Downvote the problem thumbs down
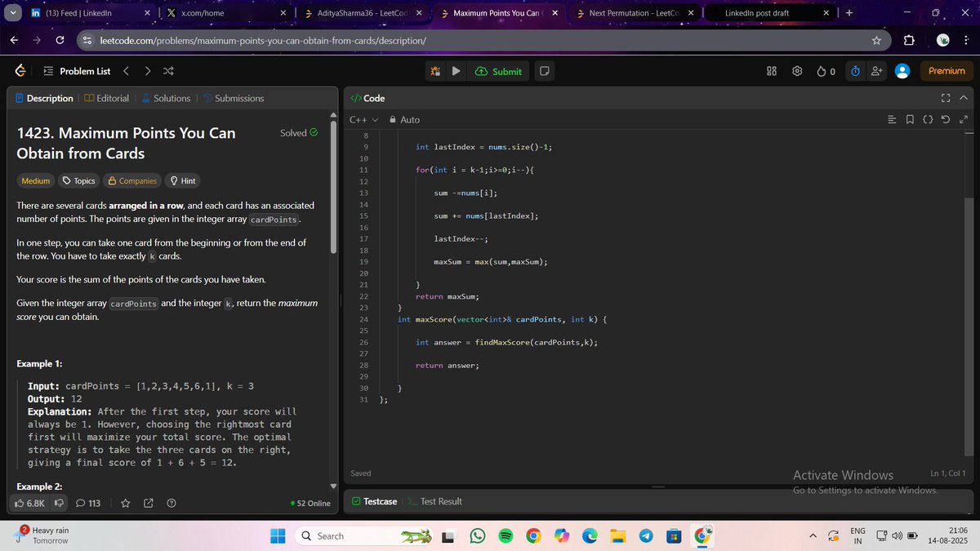This screenshot has width=980, height=551. click(x=59, y=503)
